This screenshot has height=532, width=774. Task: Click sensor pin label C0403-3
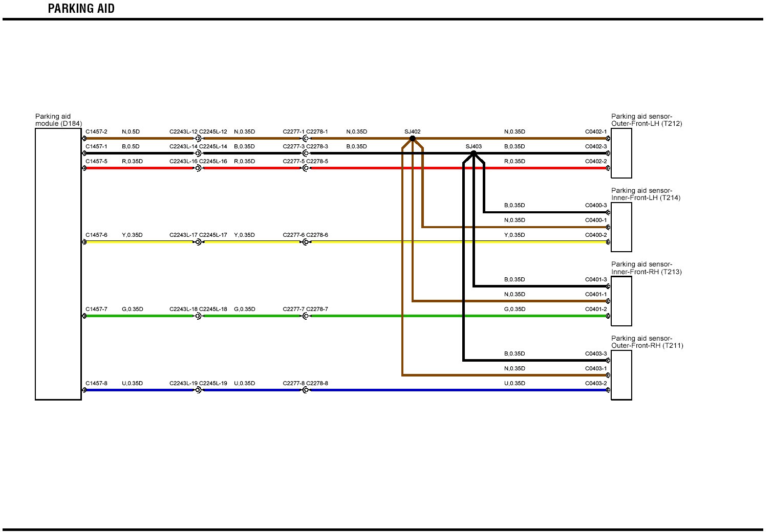click(596, 354)
